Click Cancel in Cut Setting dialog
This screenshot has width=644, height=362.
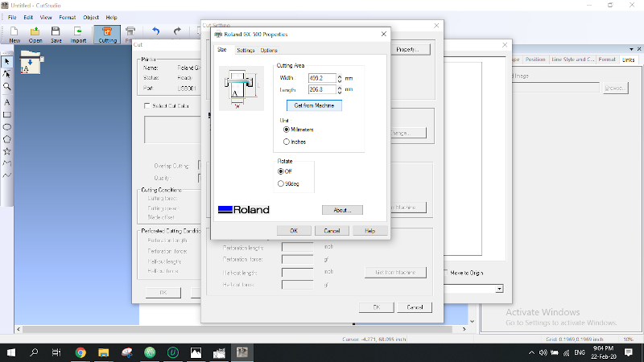click(x=415, y=307)
